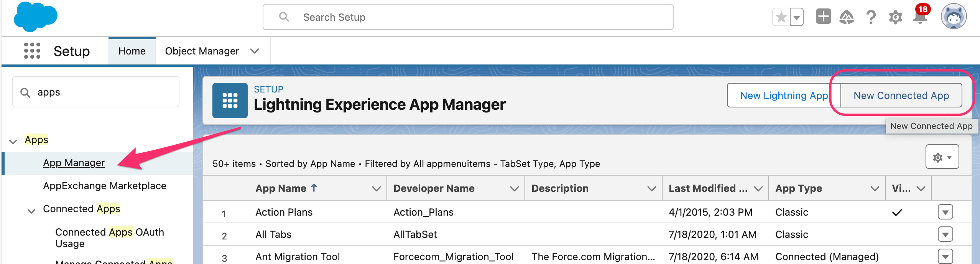This screenshot has height=264, width=980.
Task: Switch to the Object Manager tab
Action: pyautogui.click(x=202, y=51)
